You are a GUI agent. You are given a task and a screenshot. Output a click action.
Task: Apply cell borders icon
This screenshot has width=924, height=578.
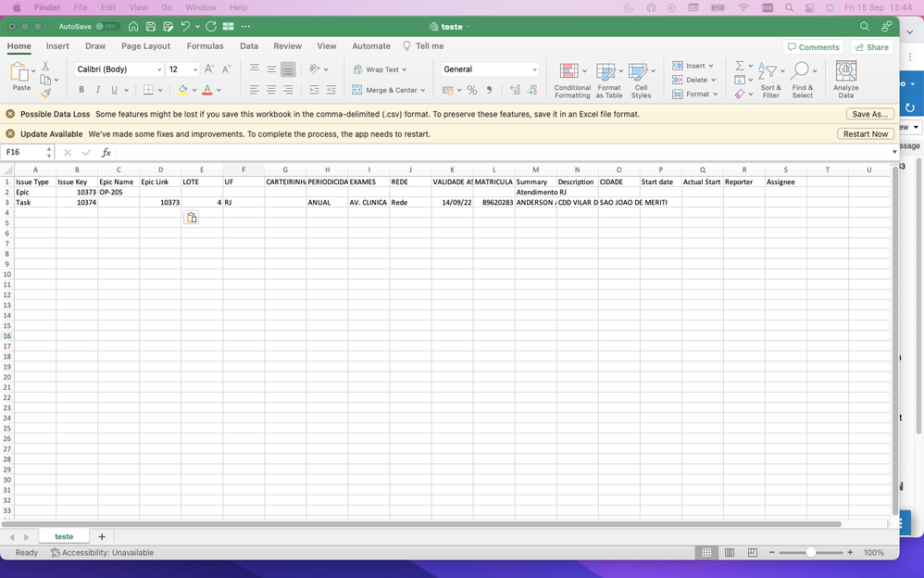[148, 90]
